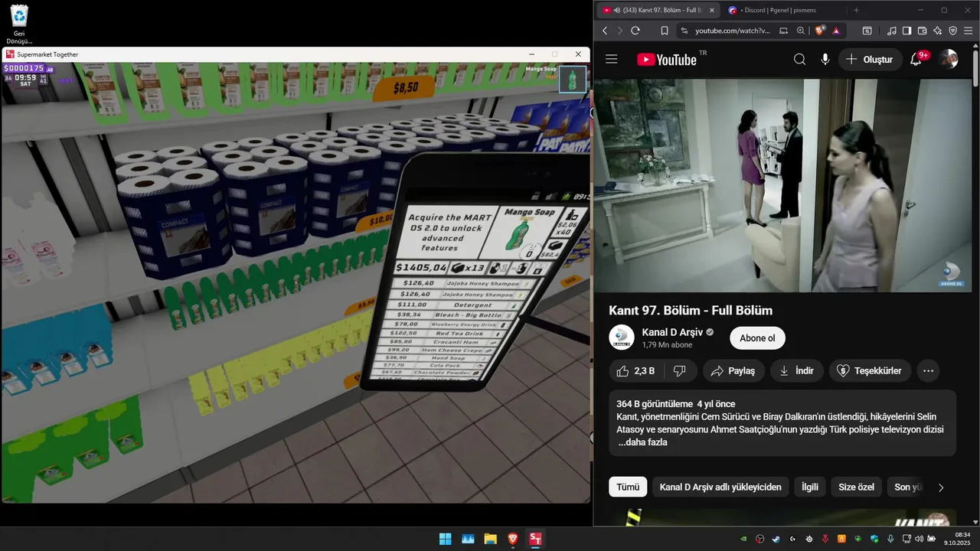Viewport: 980px width, 551px height.
Task: Like the video showing 2,3 B
Action: coord(635,370)
